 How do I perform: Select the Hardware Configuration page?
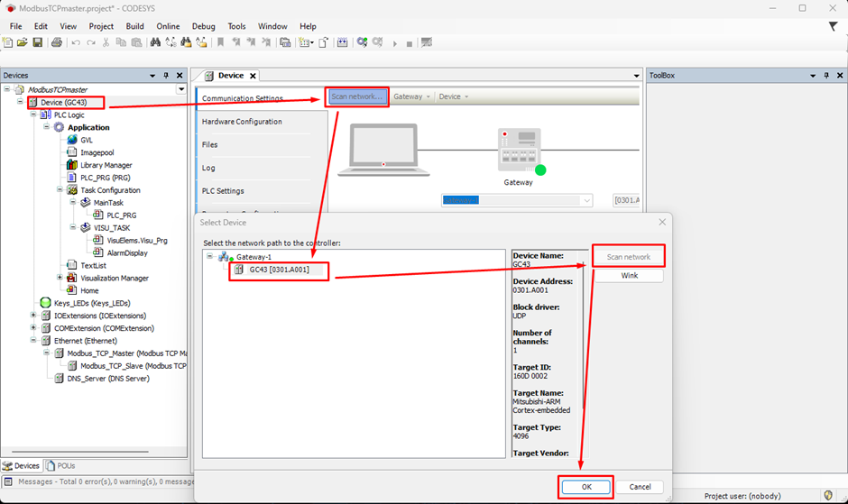click(x=242, y=122)
